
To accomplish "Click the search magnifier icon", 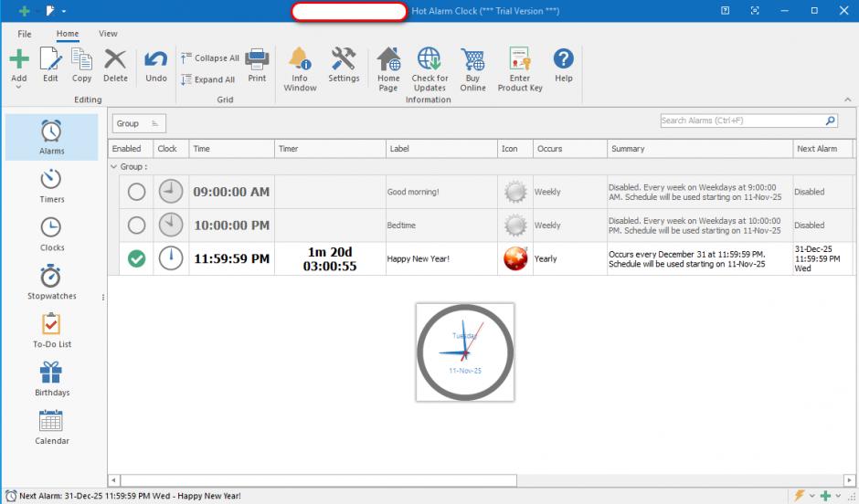I will (x=831, y=121).
